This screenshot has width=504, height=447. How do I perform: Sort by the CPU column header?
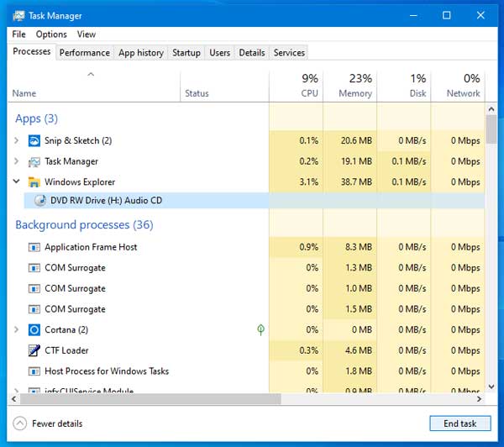point(296,87)
